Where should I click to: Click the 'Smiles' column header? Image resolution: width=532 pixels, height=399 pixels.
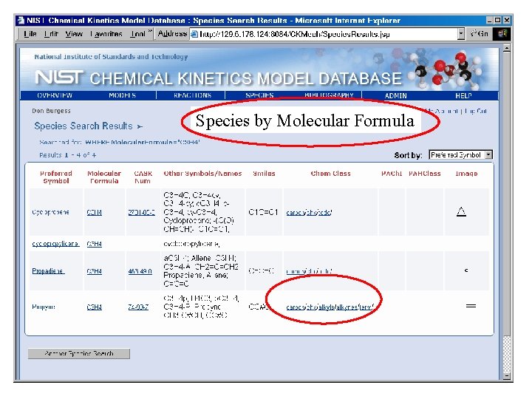264,174
